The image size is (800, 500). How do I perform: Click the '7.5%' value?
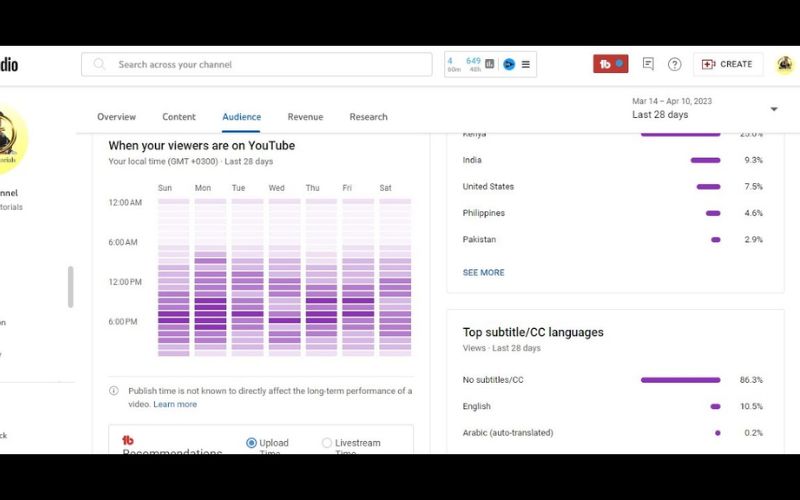coord(754,187)
